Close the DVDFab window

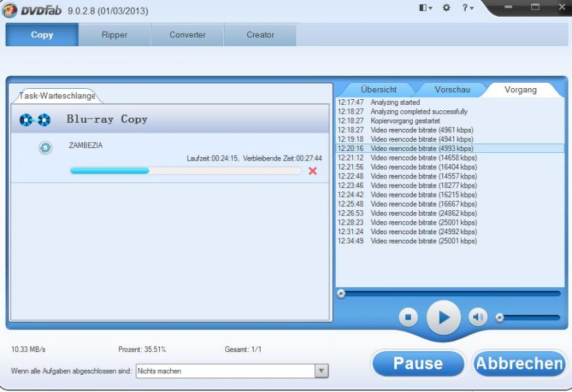(x=562, y=7)
